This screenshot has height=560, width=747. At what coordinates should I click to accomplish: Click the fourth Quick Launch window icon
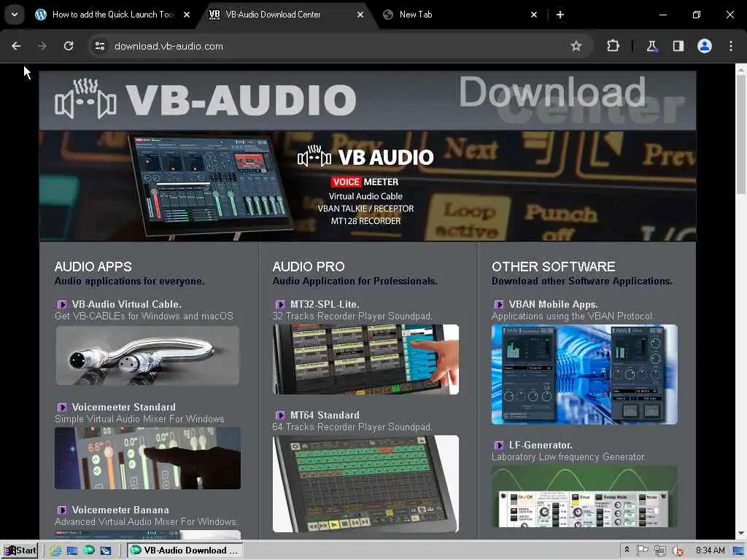[x=105, y=551]
